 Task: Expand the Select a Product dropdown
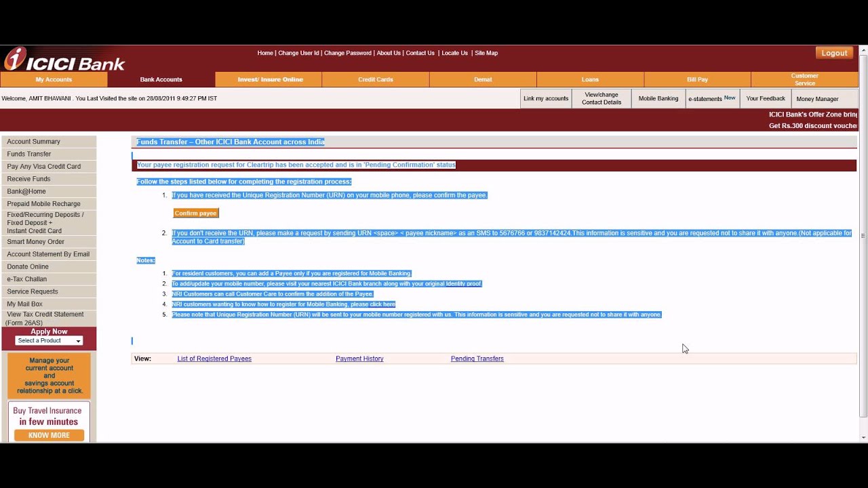(49, 341)
